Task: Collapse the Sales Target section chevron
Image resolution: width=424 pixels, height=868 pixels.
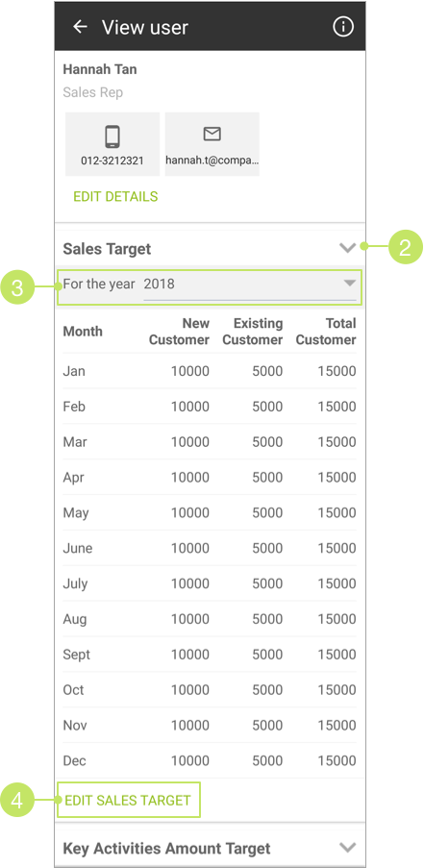Action: (348, 248)
